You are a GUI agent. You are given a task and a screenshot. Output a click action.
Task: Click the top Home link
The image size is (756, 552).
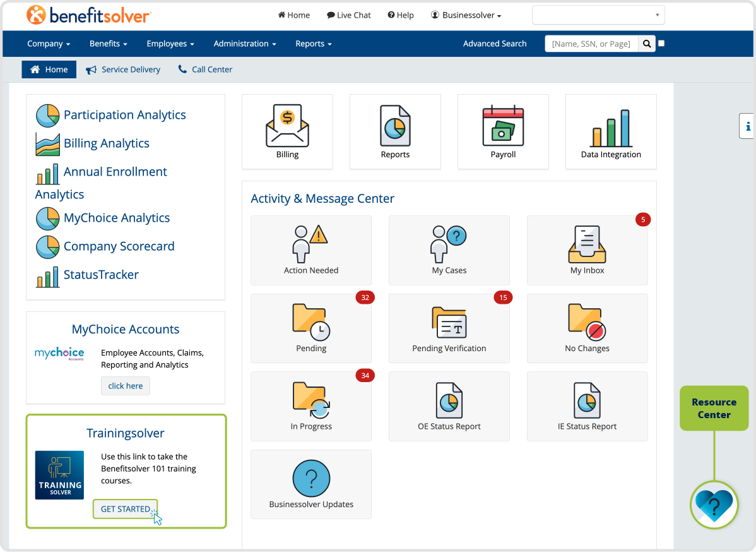(294, 15)
